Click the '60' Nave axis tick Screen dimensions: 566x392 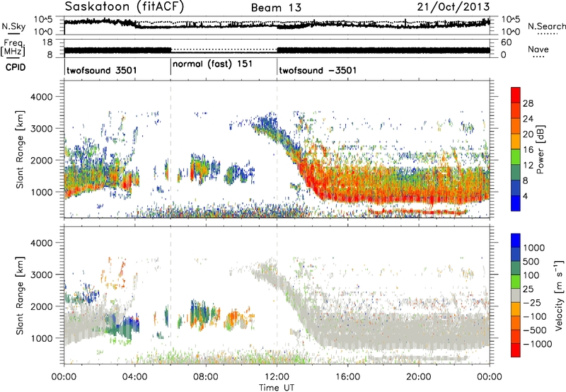click(507, 42)
